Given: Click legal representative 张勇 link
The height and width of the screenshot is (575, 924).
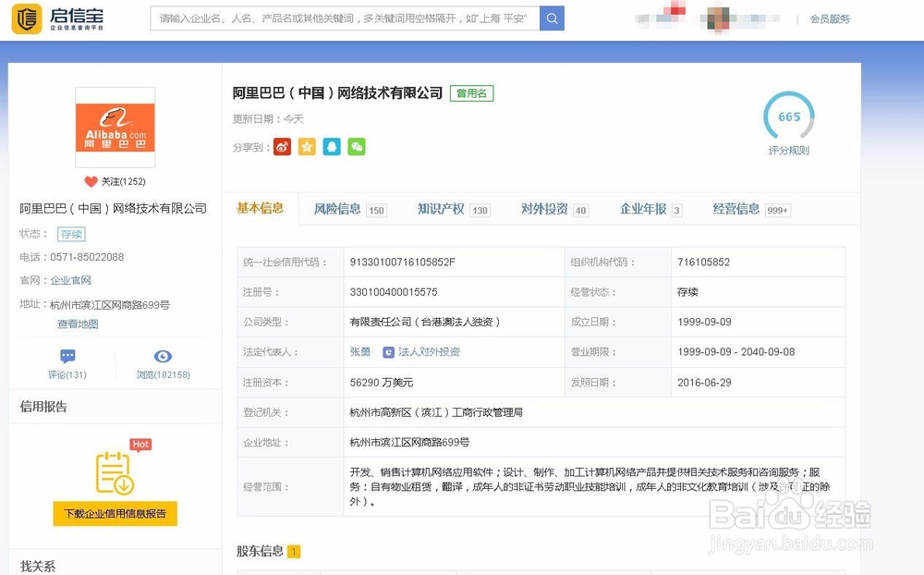Looking at the screenshot, I should click(x=360, y=352).
